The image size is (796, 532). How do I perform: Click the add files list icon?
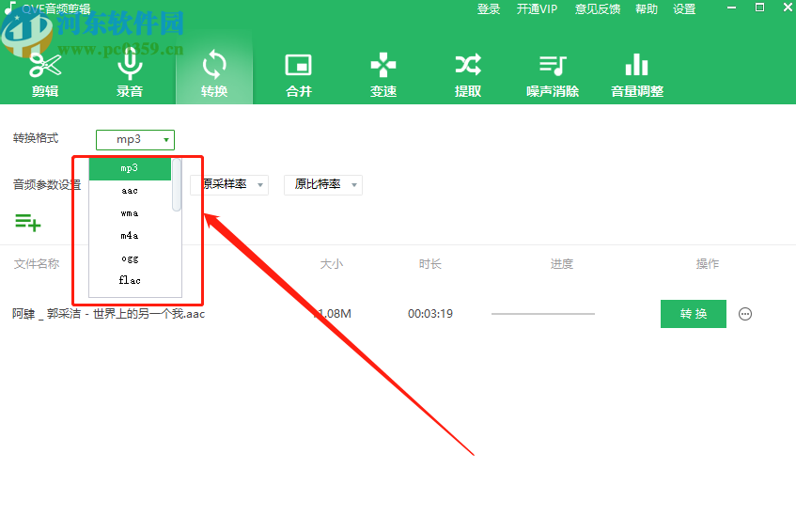pos(28,223)
